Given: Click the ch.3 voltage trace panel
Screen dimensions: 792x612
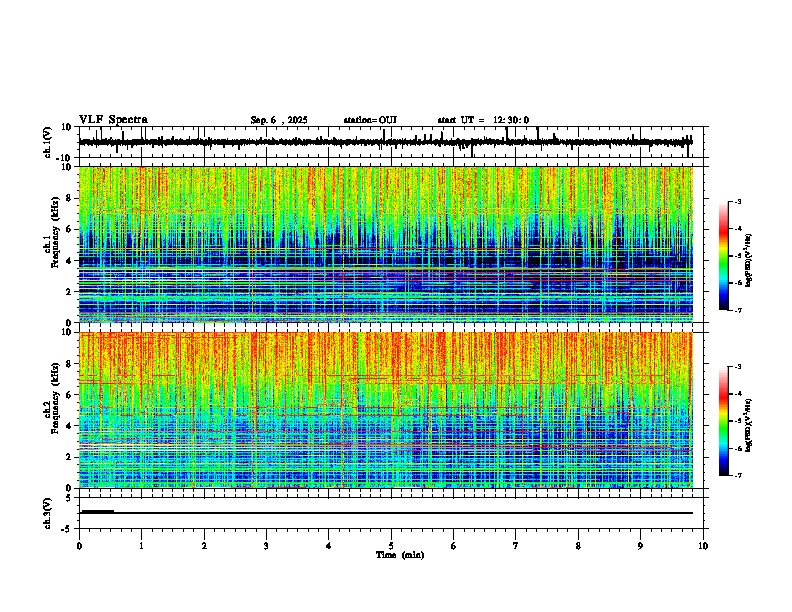Looking at the screenshot, I should click(x=391, y=513).
